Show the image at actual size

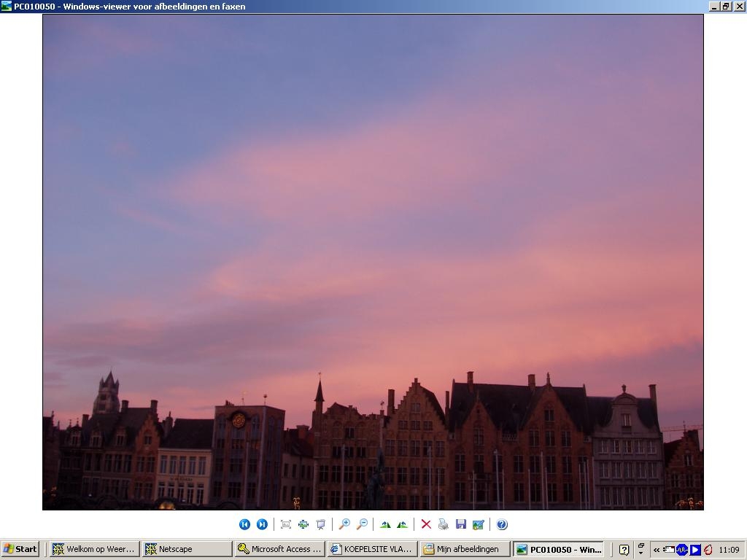(x=303, y=524)
